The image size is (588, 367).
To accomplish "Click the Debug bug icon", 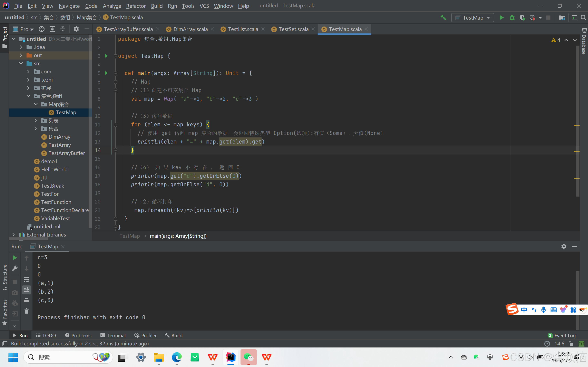I will (x=512, y=18).
